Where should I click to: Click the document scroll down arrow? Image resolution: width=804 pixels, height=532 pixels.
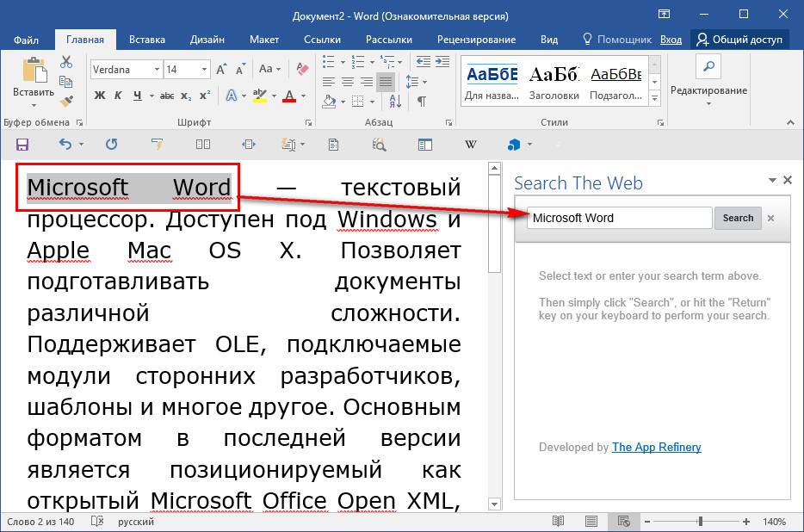(x=494, y=504)
